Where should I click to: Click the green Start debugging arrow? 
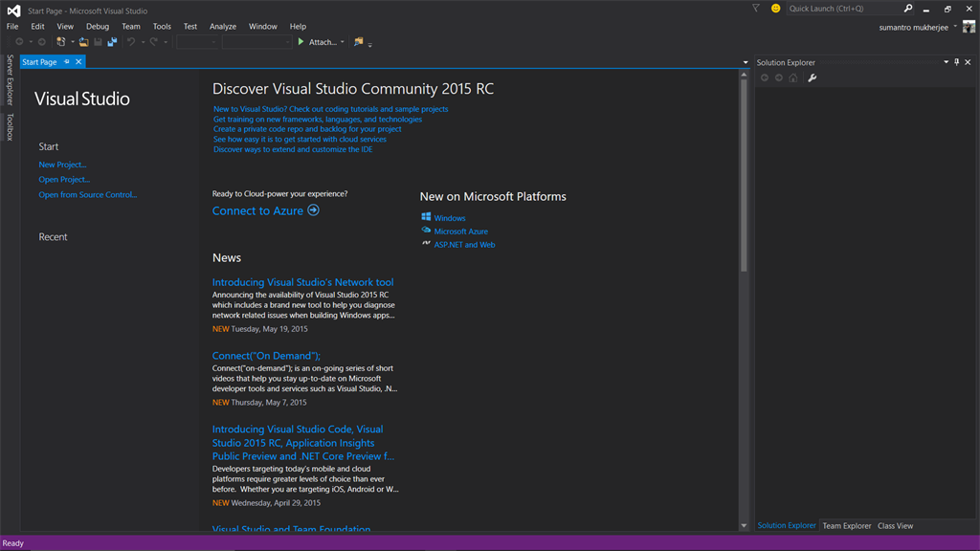point(301,42)
